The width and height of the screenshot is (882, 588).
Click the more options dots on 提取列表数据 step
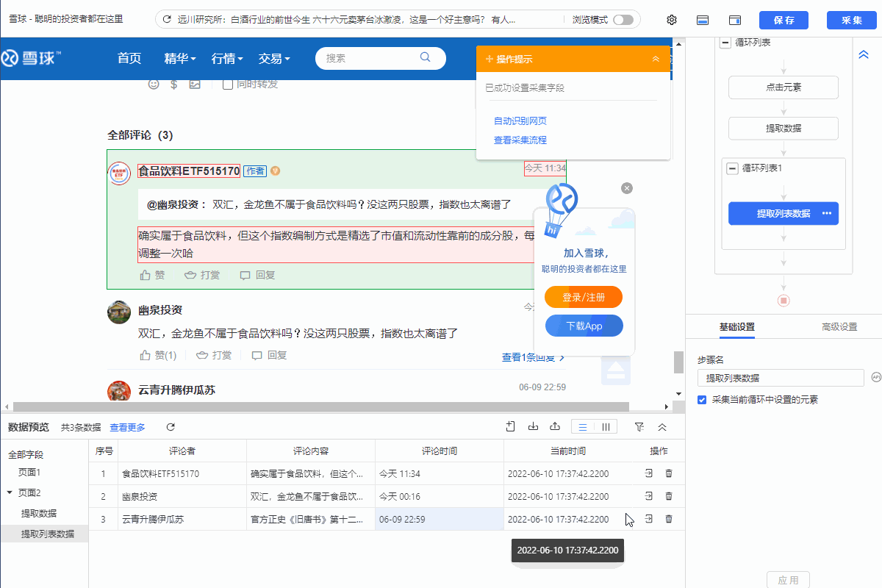click(x=827, y=213)
